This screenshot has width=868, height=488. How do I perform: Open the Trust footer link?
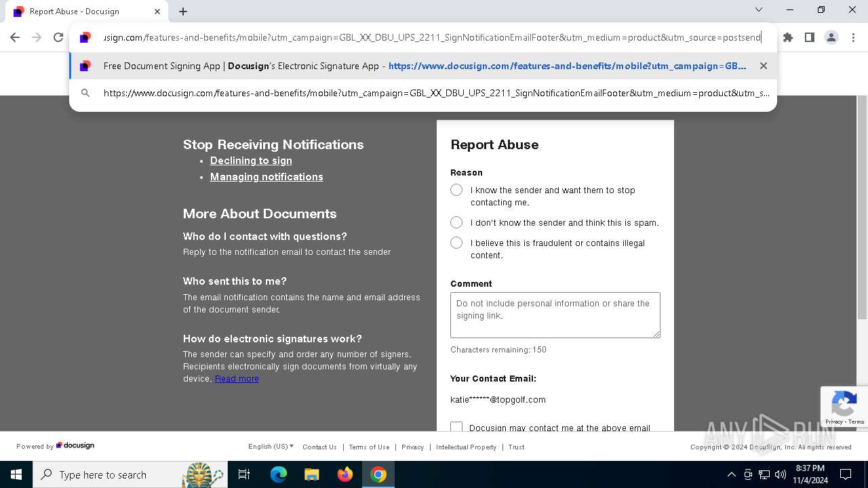coord(516,447)
